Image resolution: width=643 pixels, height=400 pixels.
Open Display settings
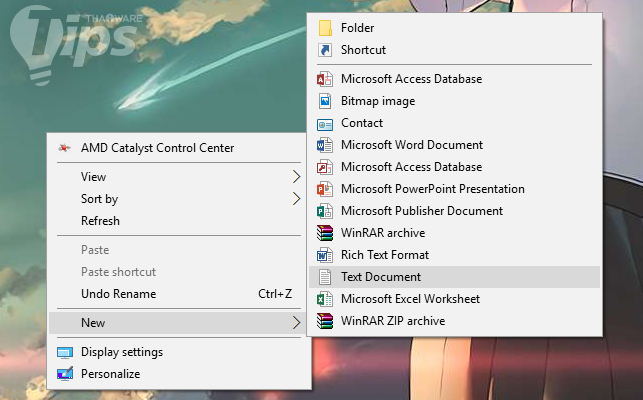(x=121, y=352)
